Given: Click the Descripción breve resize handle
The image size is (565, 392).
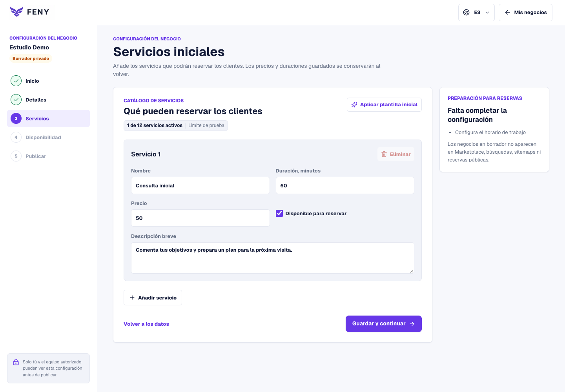Looking at the screenshot, I should pyautogui.click(x=412, y=271).
